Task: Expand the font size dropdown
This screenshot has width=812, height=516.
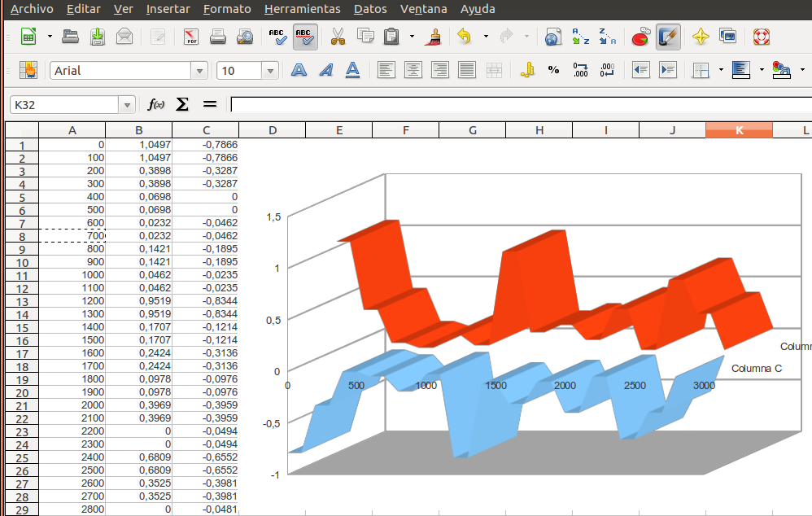Action: coord(270,71)
